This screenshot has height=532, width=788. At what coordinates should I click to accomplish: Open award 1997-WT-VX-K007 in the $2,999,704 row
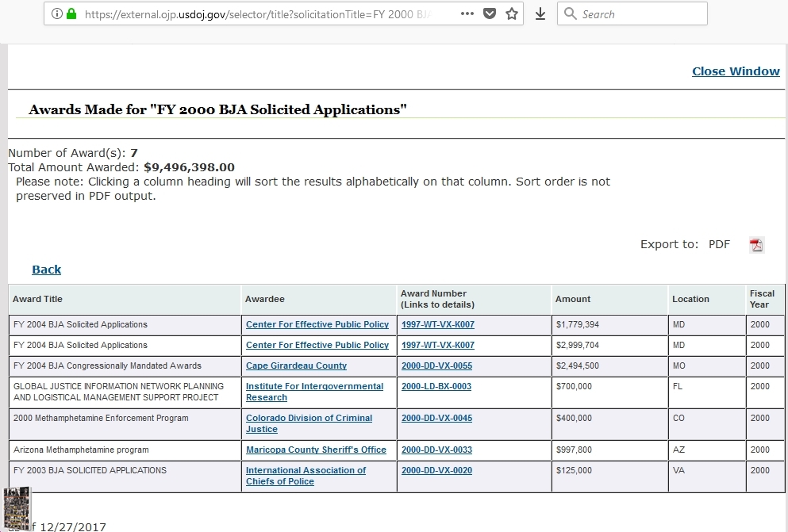point(438,346)
